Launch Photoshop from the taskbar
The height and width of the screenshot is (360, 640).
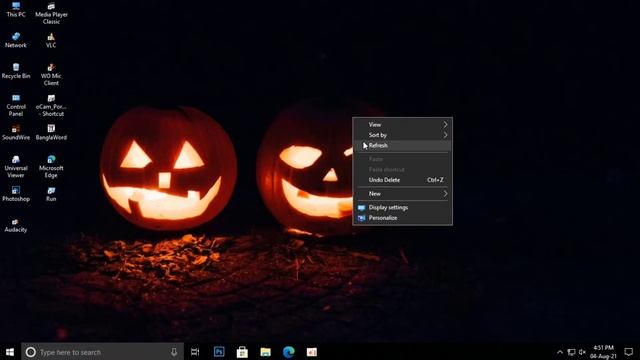pos(219,352)
